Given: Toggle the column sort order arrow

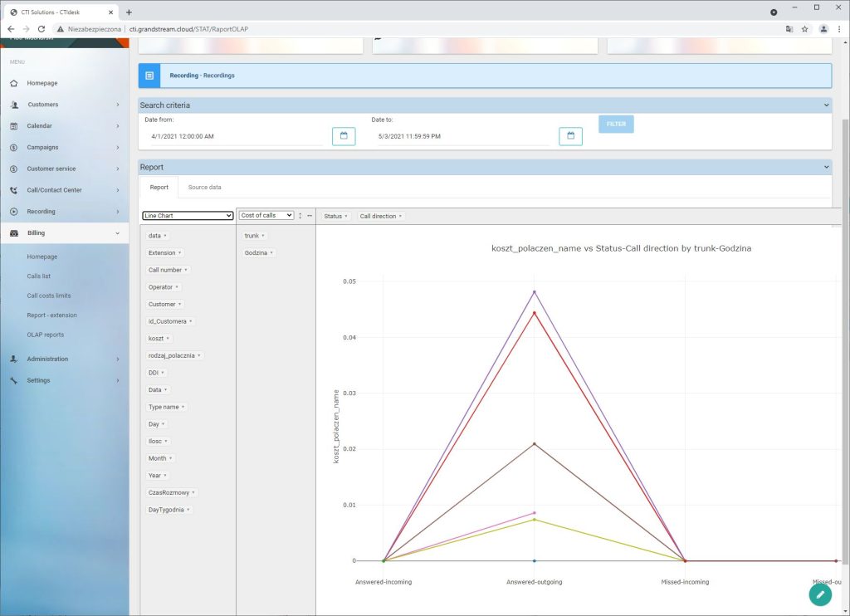Looking at the screenshot, I should (309, 216).
